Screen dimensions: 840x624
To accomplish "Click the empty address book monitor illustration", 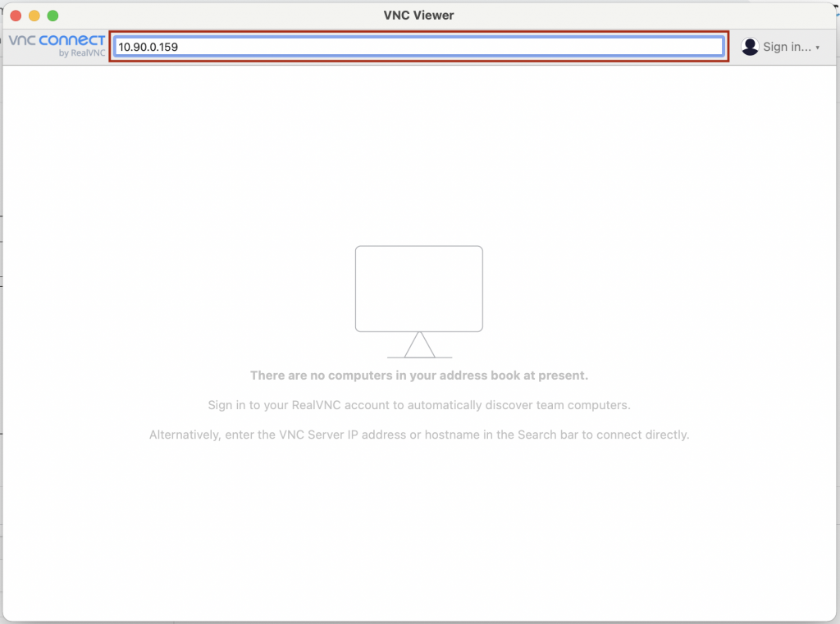I will point(419,302).
